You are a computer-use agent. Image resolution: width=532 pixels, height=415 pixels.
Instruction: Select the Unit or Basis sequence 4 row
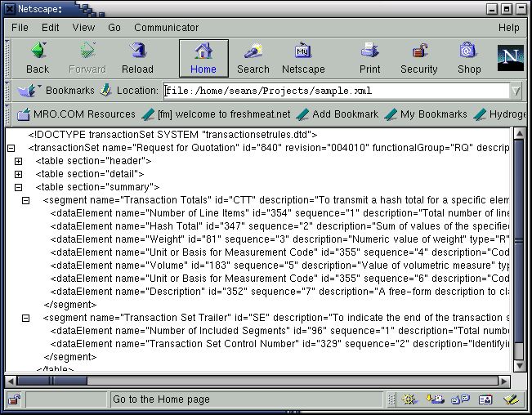(x=279, y=252)
